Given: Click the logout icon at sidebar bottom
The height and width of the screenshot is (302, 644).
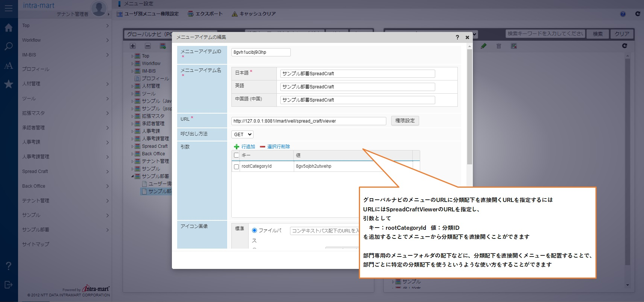Looking at the screenshot, I should click(9, 285).
